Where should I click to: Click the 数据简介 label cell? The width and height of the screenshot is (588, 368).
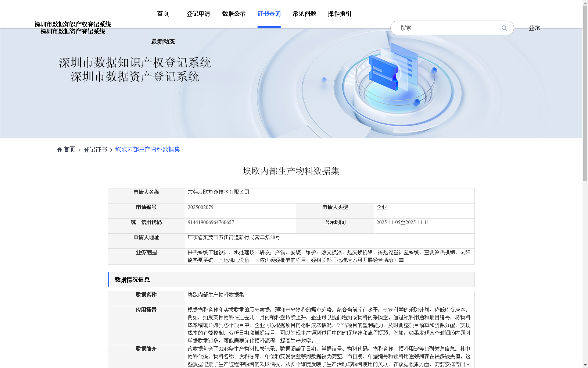[146, 357]
